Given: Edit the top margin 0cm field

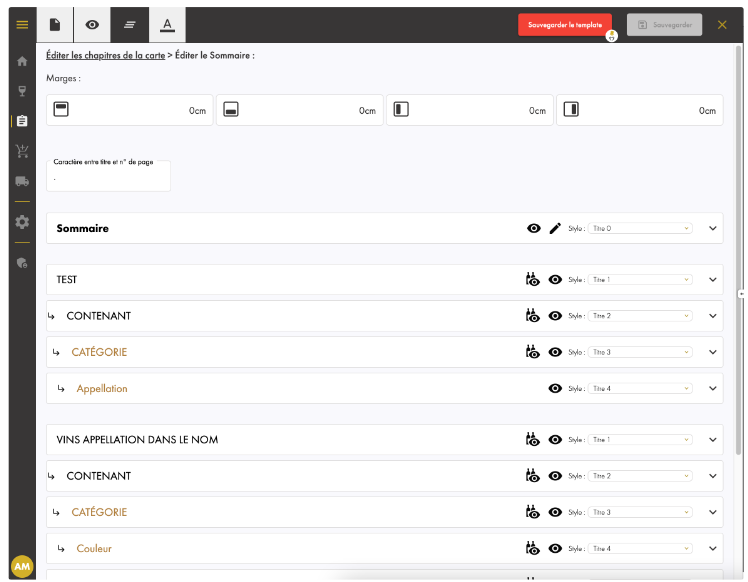Looking at the screenshot, I should coord(130,110).
